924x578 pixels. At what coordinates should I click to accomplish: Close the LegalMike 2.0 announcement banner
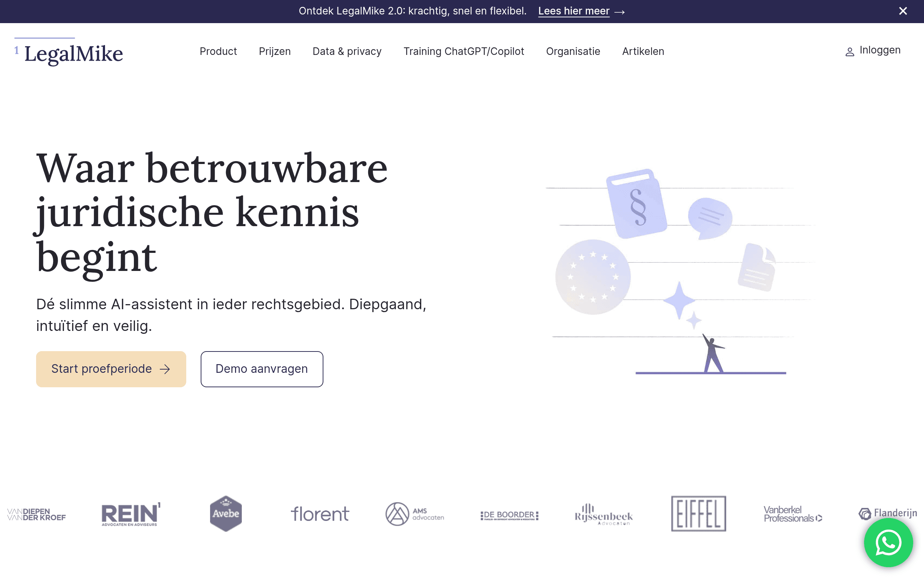click(903, 11)
